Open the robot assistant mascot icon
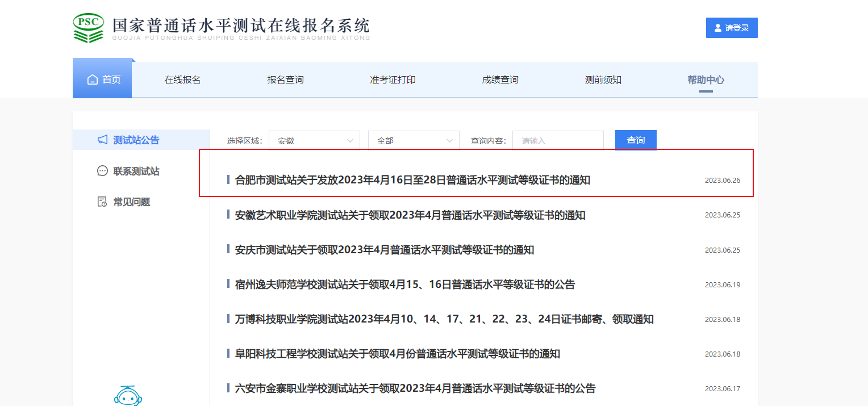This screenshot has height=406, width=868. [128, 396]
